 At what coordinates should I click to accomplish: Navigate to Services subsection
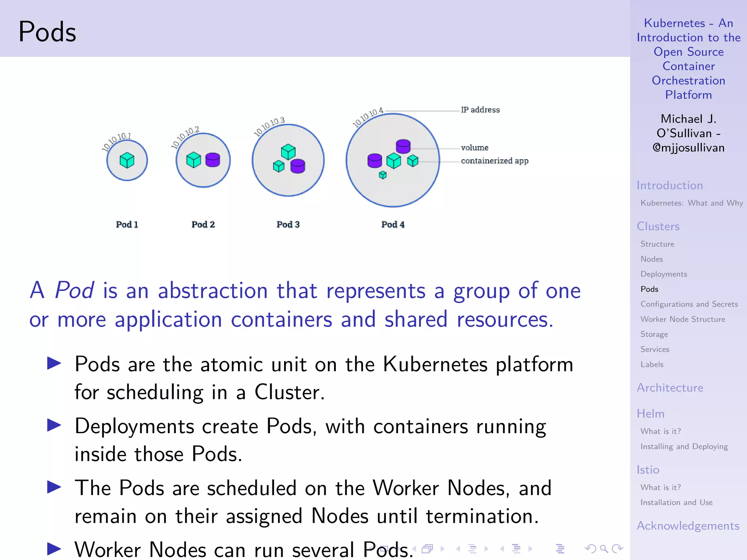[x=655, y=349]
